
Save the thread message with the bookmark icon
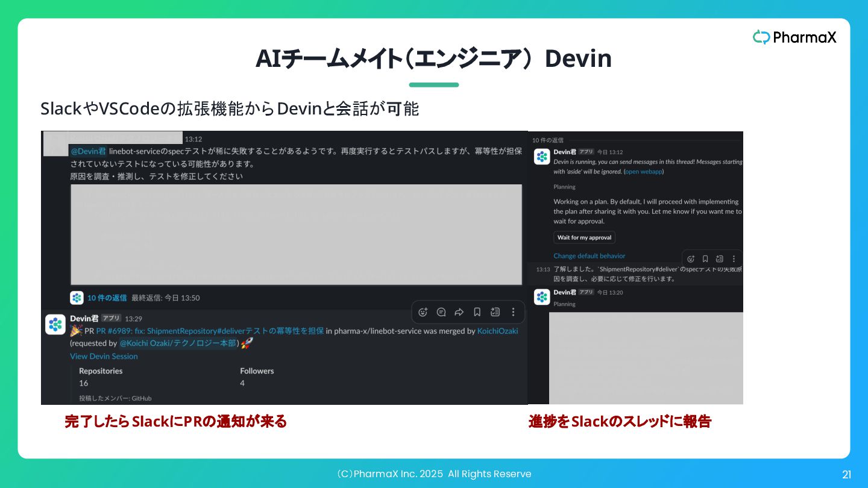click(x=705, y=259)
